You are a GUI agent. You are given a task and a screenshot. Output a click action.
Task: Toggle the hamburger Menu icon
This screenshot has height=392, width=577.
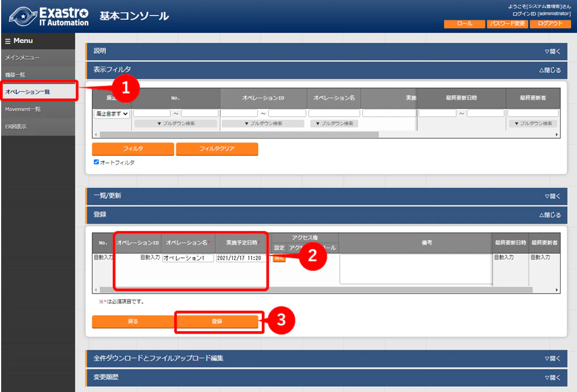[7, 41]
